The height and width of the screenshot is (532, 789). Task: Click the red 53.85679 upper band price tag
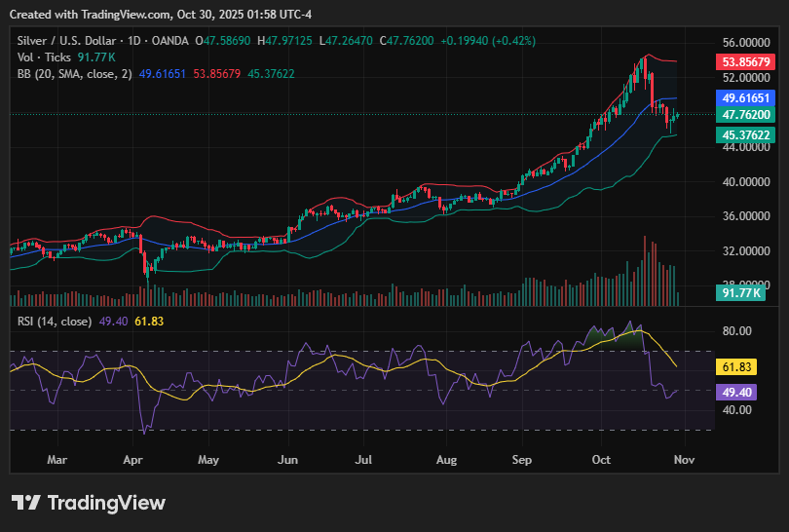pyautogui.click(x=745, y=61)
